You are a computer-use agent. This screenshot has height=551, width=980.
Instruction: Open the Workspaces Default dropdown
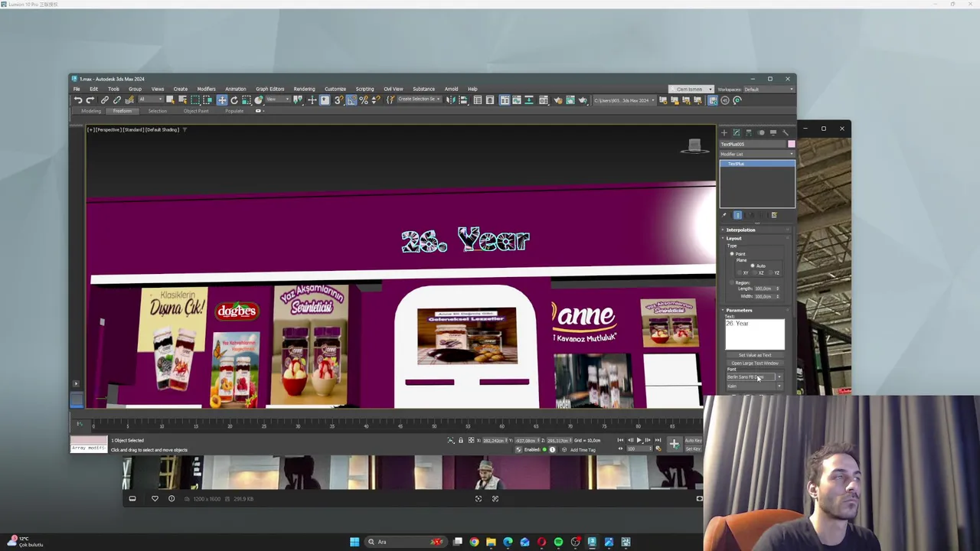coord(768,90)
